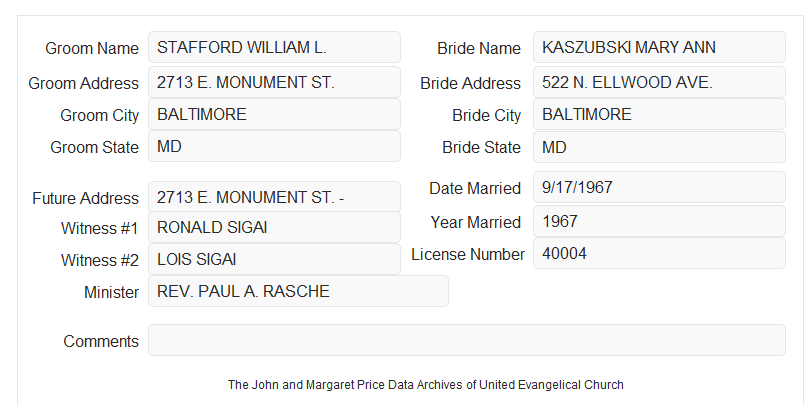805x405 pixels.
Task: Select the Minister field REV. PAUL A. RASCHE
Action: tap(298, 291)
